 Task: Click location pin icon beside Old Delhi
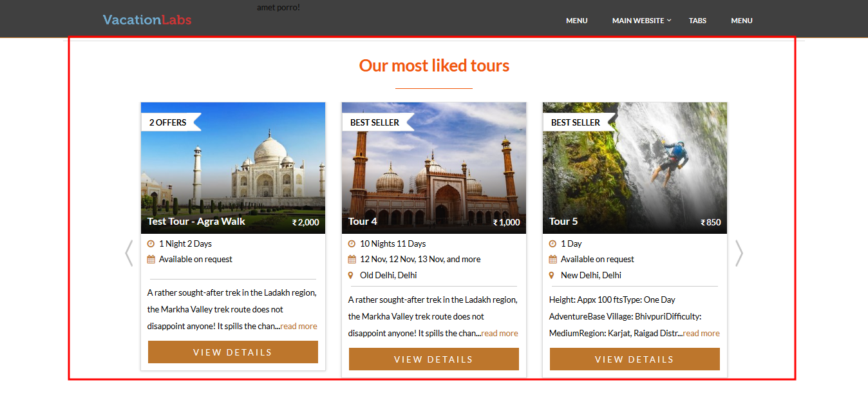(x=351, y=276)
